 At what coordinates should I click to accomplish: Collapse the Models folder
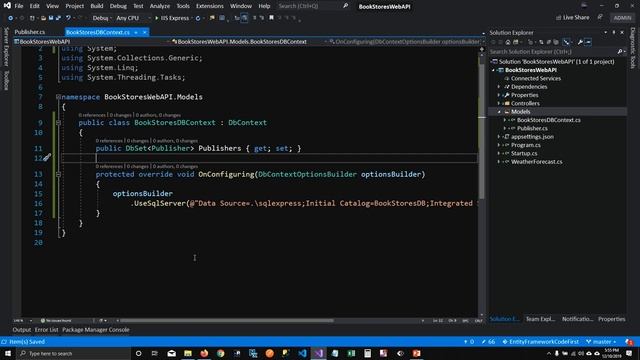[499, 111]
